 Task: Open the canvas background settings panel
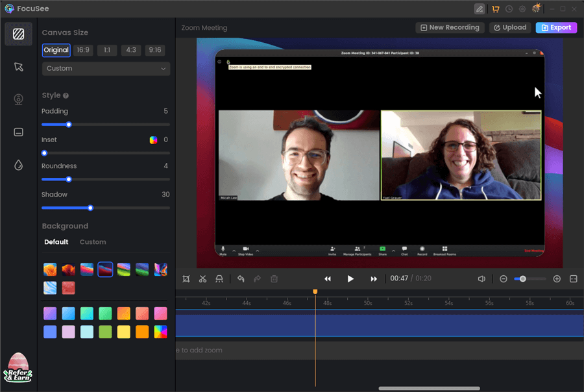coord(18,34)
